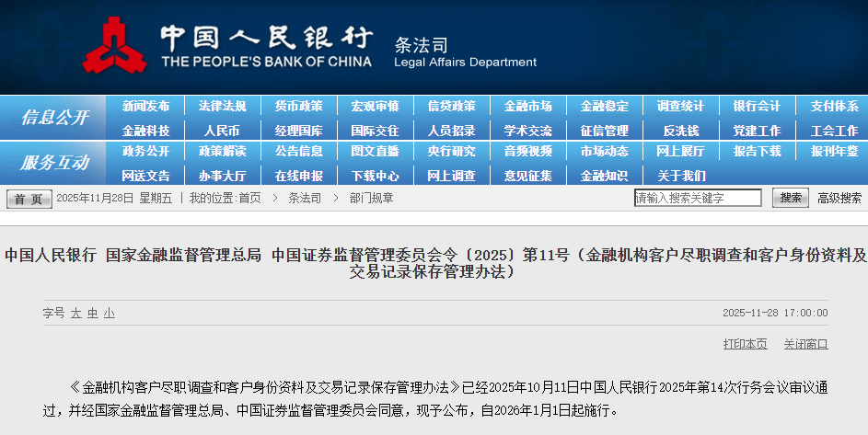Go to 人民币 section
The width and height of the screenshot is (868, 435).
[222, 132]
